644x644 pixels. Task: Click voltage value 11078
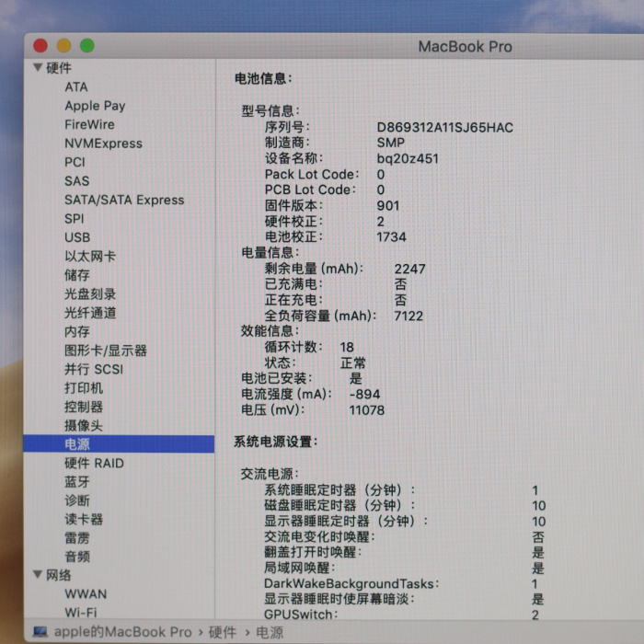[x=367, y=410]
